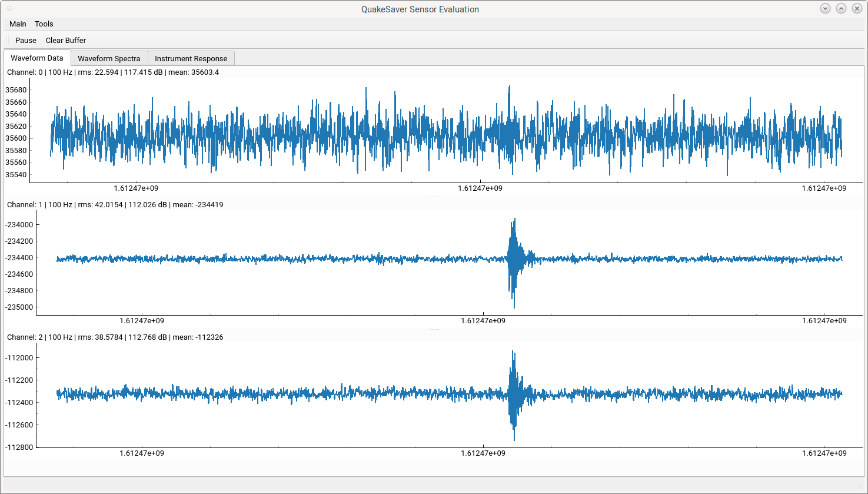
Task: Click the -235000 y-axis label in Channel 1
Action: pyautogui.click(x=19, y=307)
